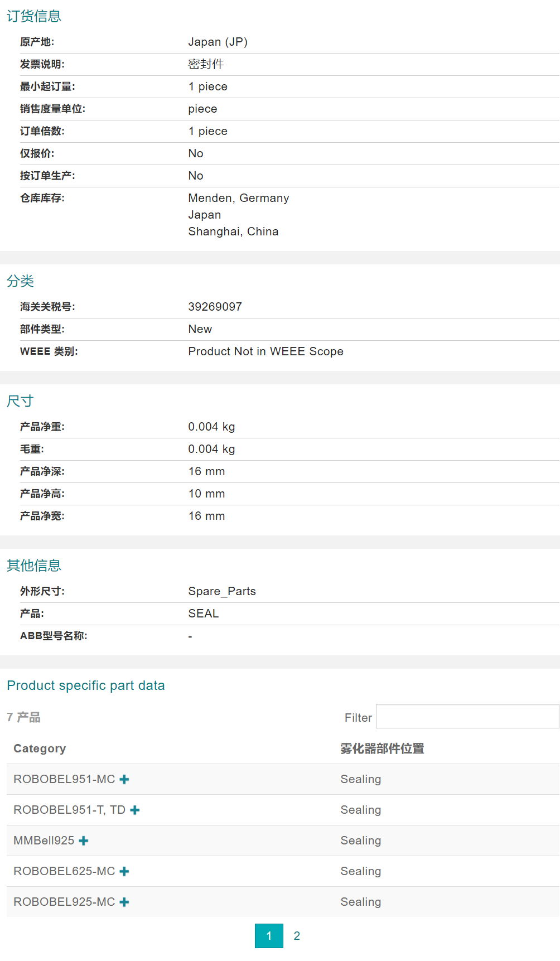Viewport: 560px width, 961px height.
Task: Click the Sealing cell in ROBOBEL925-MC row
Action: pos(360,902)
